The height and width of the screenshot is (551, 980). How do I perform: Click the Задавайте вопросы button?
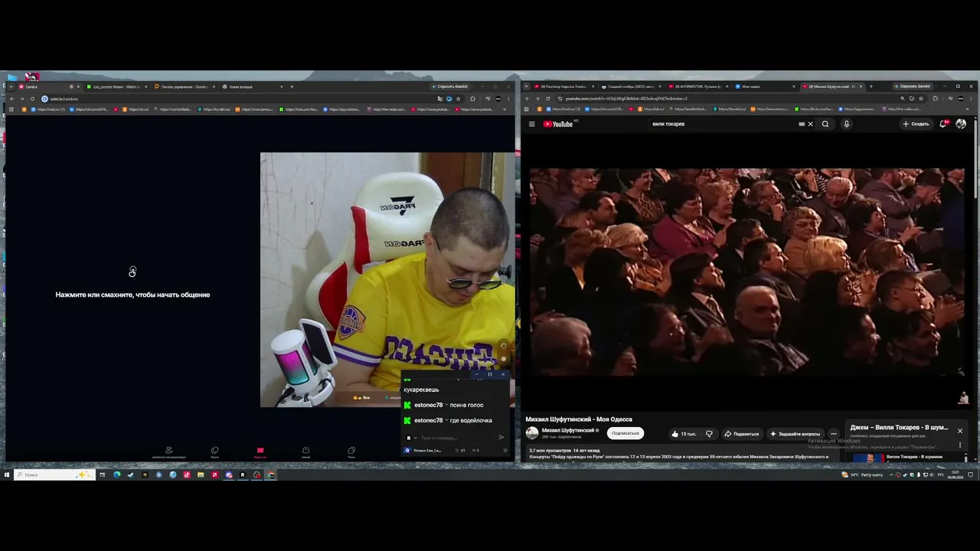click(795, 434)
